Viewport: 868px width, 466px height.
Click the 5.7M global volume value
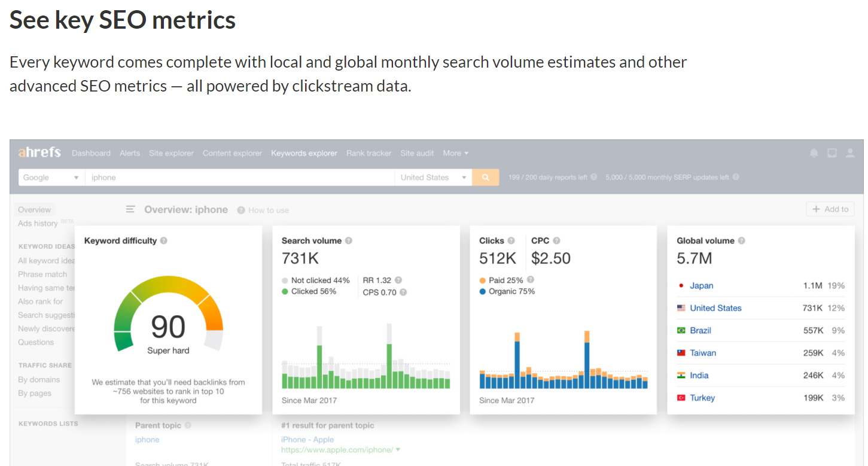click(x=695, y=258)
